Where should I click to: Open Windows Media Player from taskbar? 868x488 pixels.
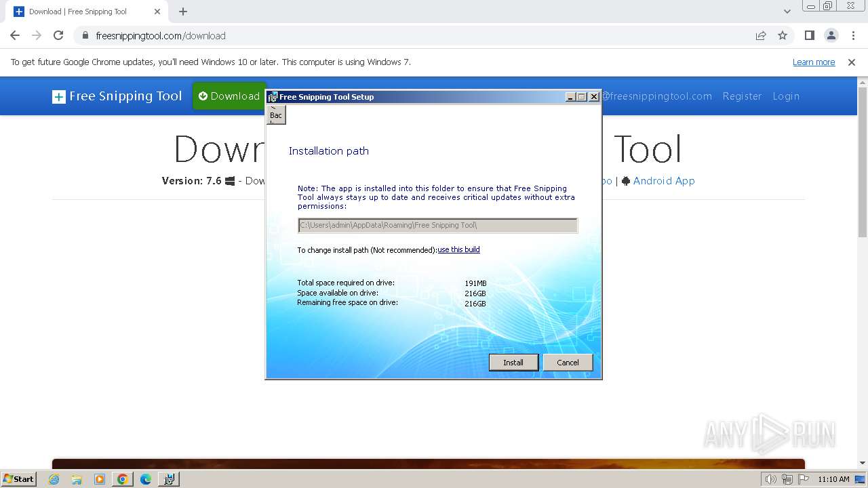click(x=100, y=479)
